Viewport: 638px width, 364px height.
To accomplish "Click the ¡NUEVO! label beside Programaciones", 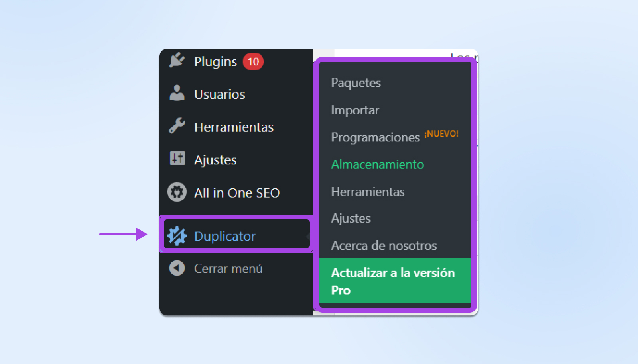I will [x=441, y=134].
